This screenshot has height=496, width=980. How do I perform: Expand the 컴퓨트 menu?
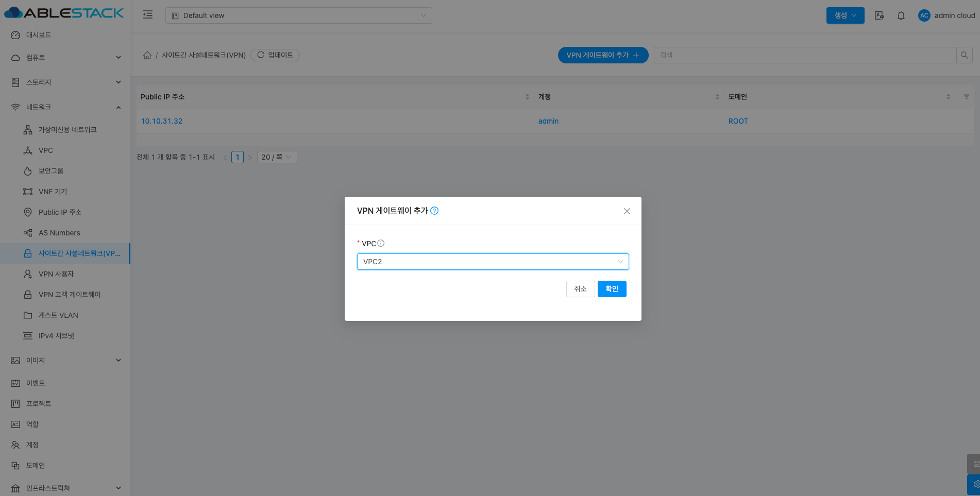pyautogui.click(x=65, y=58)
